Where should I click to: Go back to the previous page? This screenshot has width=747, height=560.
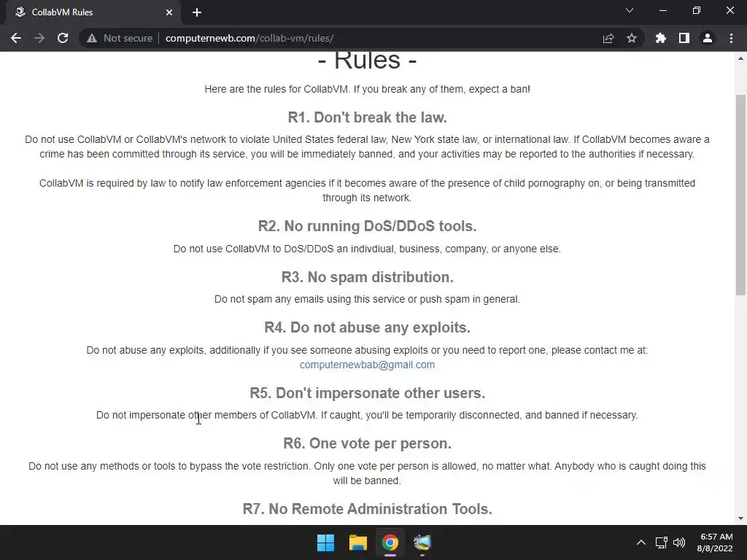(16, 38)
